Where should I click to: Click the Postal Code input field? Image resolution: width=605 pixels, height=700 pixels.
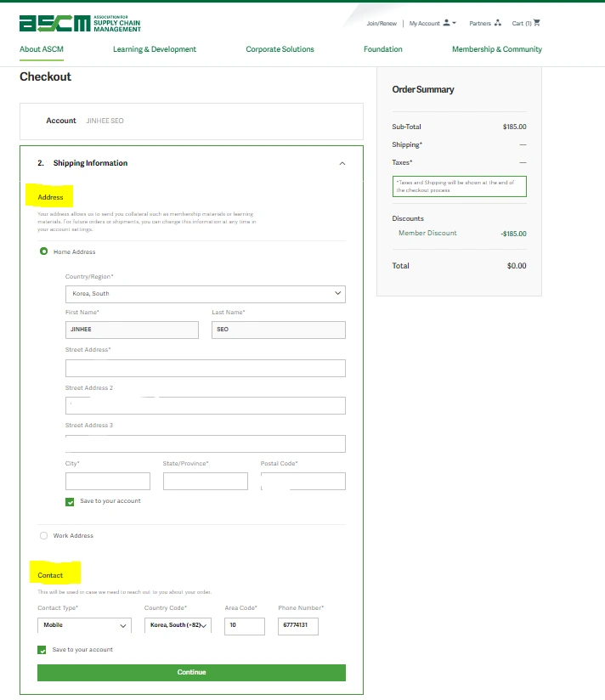click(303, 481)
